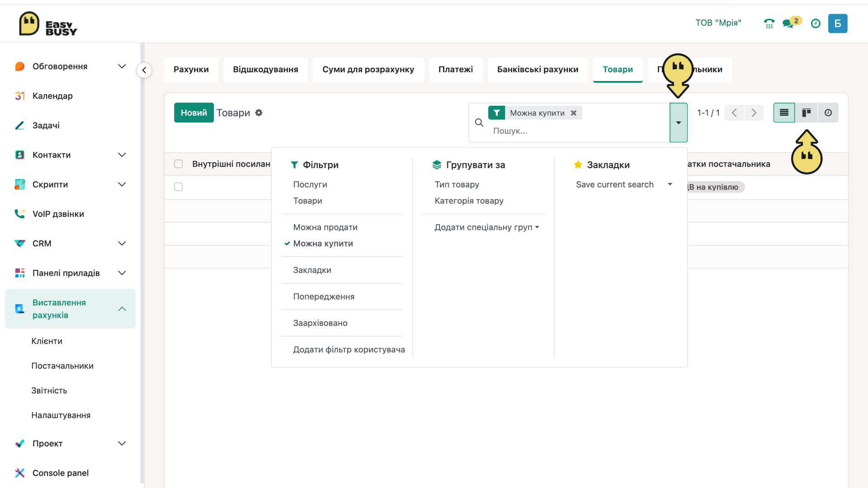The width and height of the screenshot is (868, 488).
Task: Go to Постачальники submenu
Action: coord(62,366)
